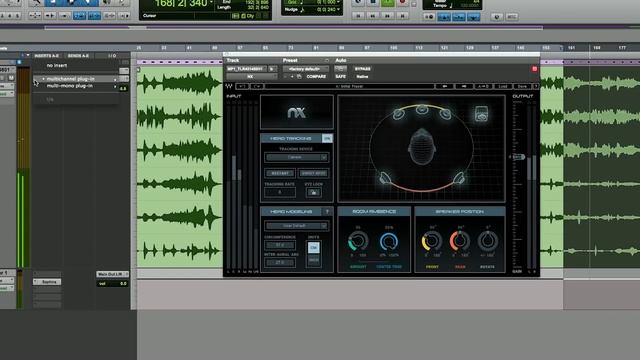Image resolution: width=640 pixels, height=360 pixels.
Task: Open the NX plugin selector dropdown
Action: 252,76
